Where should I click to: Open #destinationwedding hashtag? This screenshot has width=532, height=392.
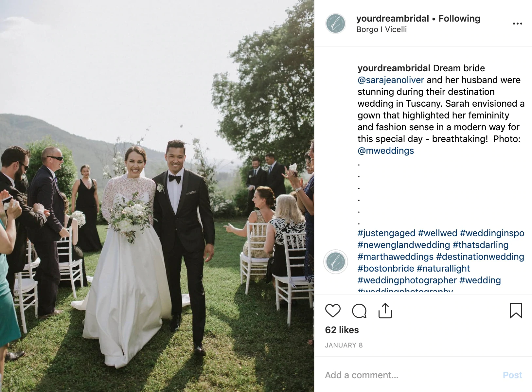click(480, 257)
